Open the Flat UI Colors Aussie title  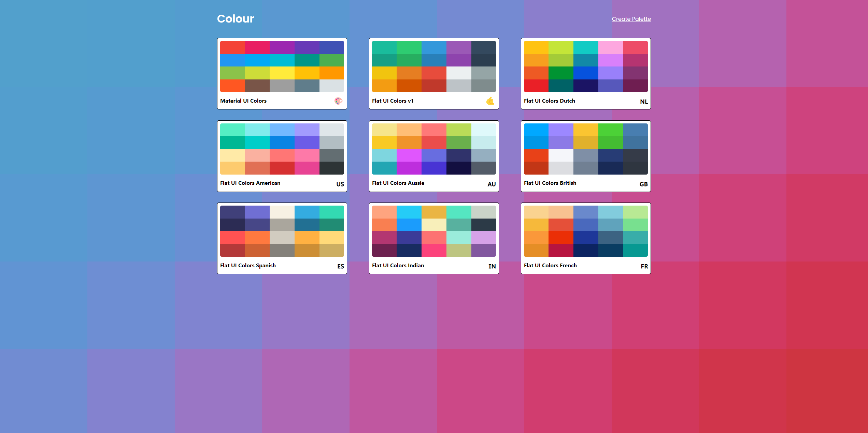coord(398,183)
